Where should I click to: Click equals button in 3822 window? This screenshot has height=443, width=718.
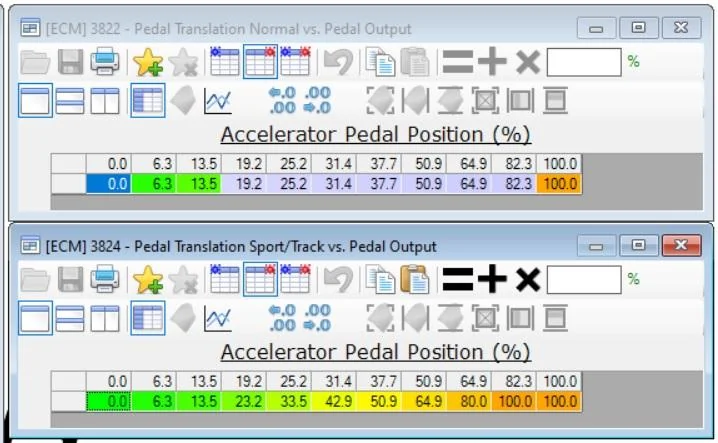pyautogui.click(x=458, y=62)
